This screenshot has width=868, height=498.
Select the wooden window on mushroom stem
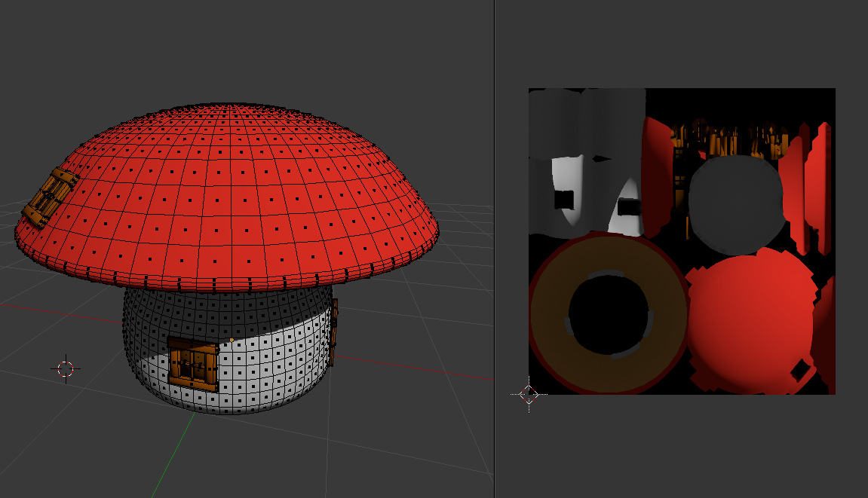[x=193, y=365]
